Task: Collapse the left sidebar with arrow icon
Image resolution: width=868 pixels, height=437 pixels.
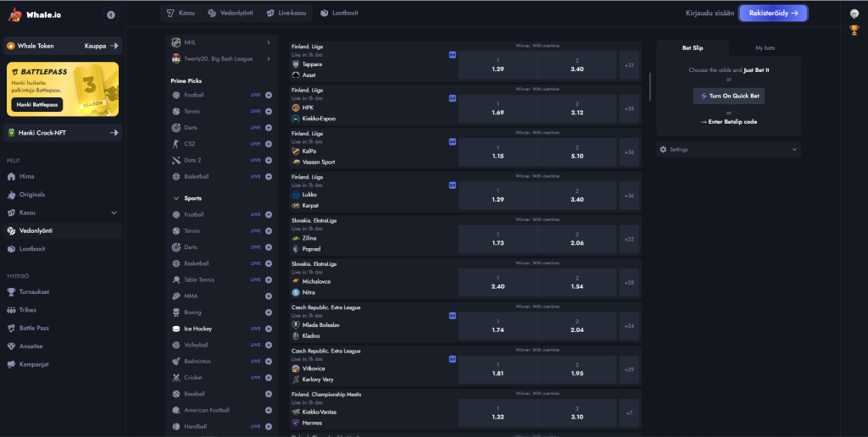Action: [x=111, y=15]
